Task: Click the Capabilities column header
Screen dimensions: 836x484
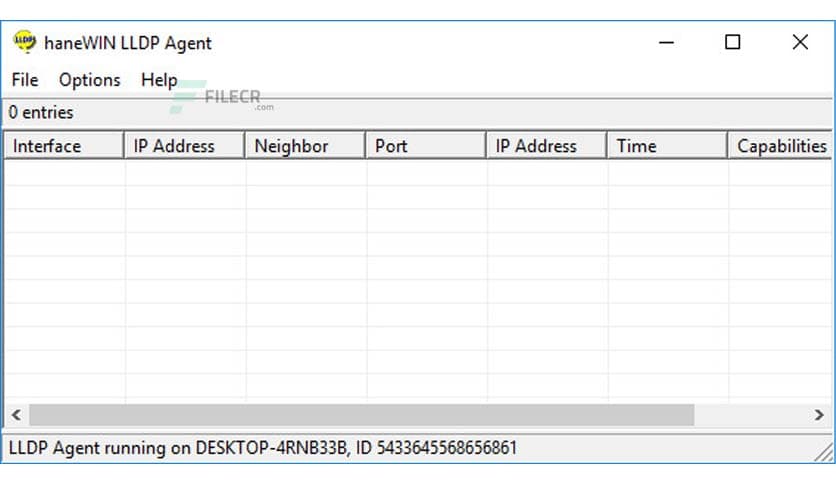Action: pos(781,146)
